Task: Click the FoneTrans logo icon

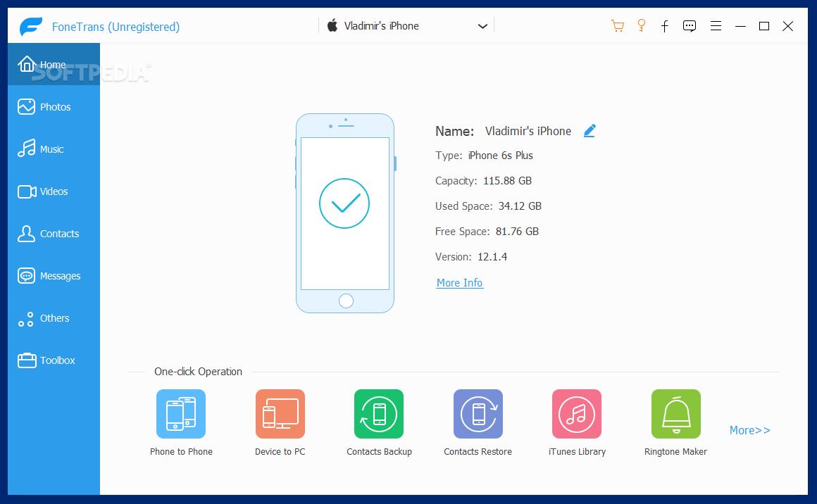Action: pyautogui.click(x=31, y=26)
